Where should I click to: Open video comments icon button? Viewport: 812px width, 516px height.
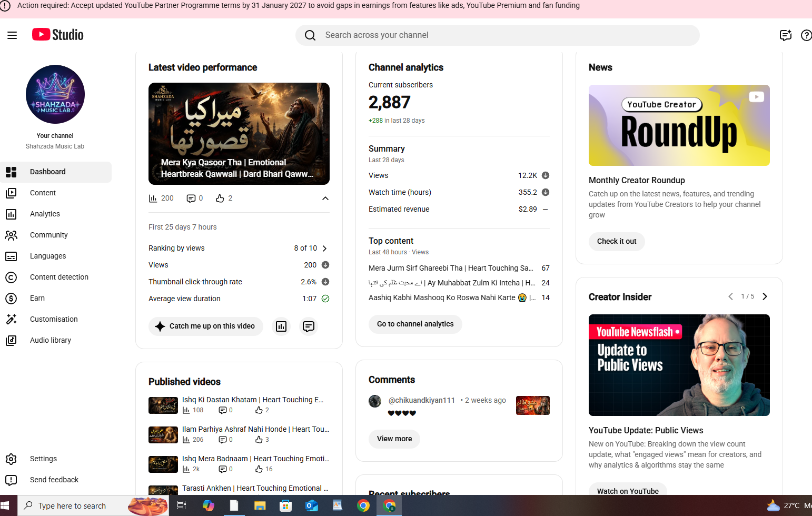tap(309, 326)
